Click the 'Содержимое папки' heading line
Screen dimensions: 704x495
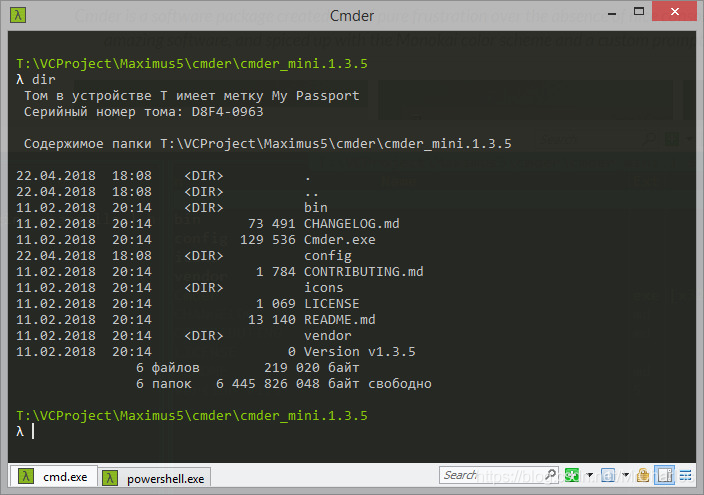point(268,144)
